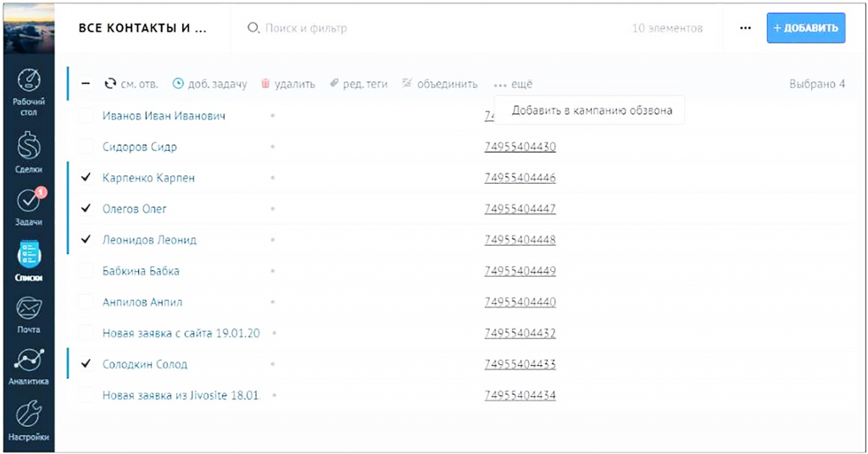Screen dimensions: 868x454
Task: Expand the ещё more actions menu
Action: (x=513, y=84)
